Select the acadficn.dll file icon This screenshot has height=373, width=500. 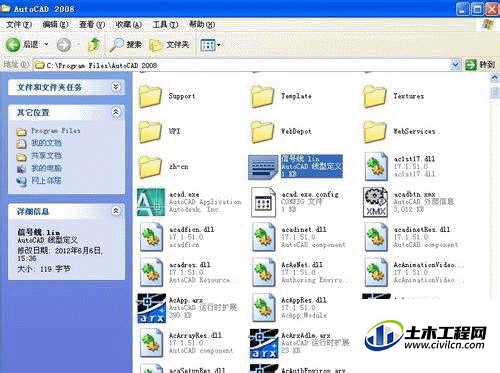click(152, 237)
